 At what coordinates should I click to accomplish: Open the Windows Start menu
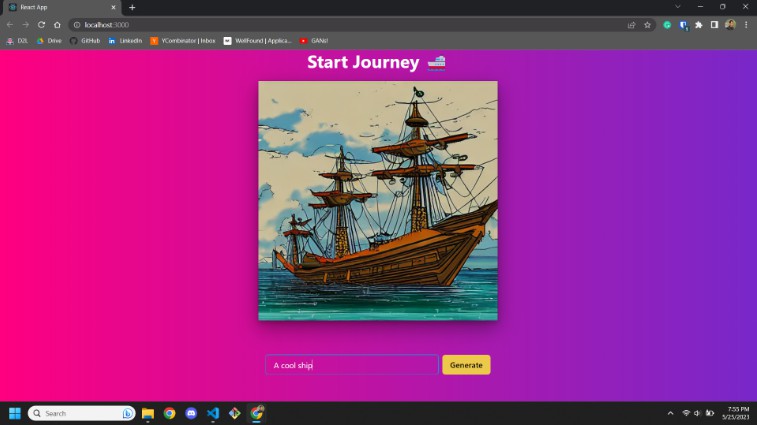pyautogui.click(x=15, y=413)
